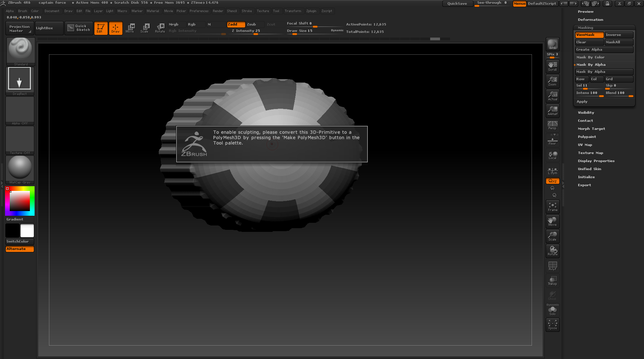Click the right shelf Move view icon
This screenshot has width=644, height=359.
[x=552, y=221]
